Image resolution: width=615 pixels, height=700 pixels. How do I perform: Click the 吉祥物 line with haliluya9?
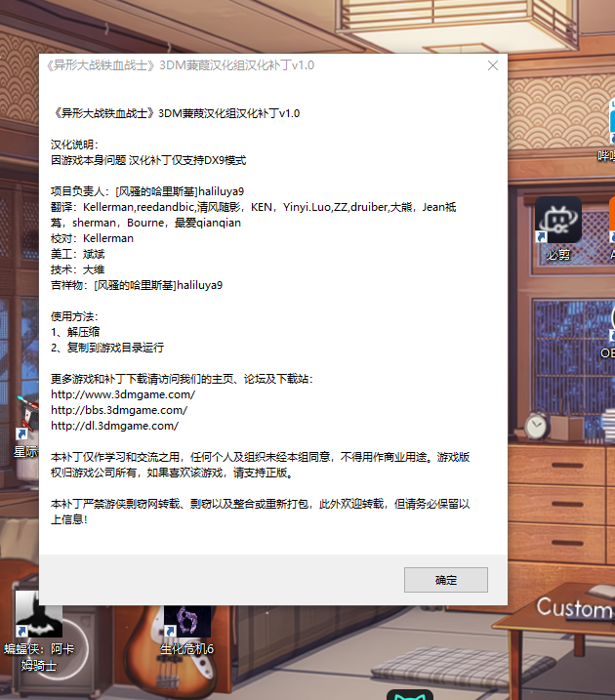137,285
